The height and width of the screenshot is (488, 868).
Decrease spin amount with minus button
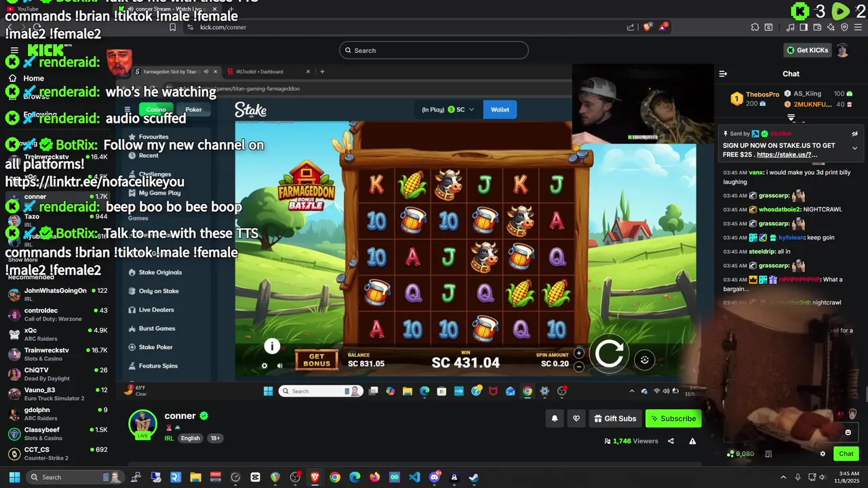coord(578,367)
